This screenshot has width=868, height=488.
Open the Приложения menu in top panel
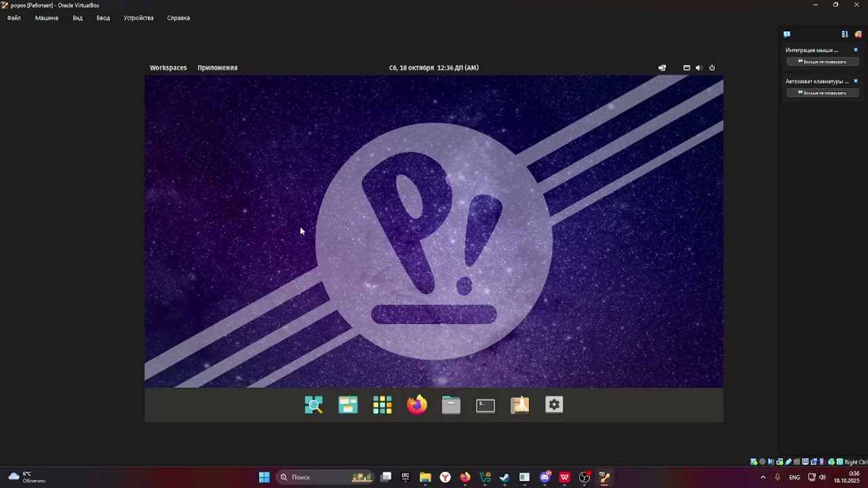[x=218, y=68]
